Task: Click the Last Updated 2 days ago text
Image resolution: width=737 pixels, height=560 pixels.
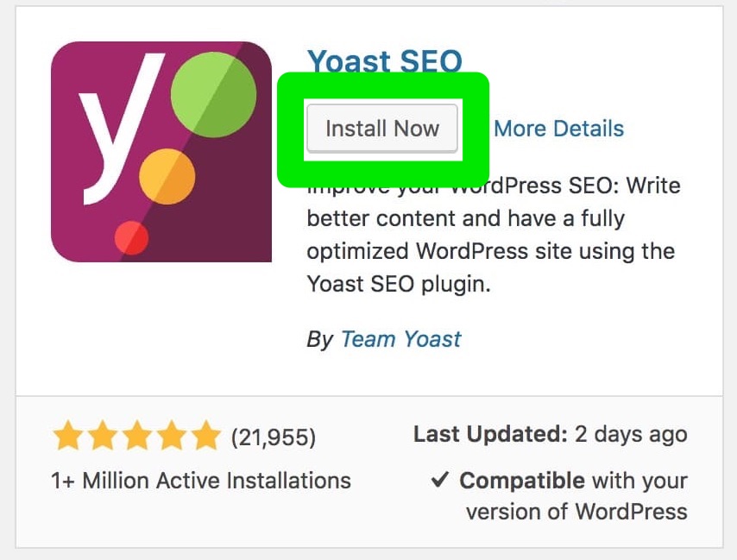Action: (x=550, y=435)
